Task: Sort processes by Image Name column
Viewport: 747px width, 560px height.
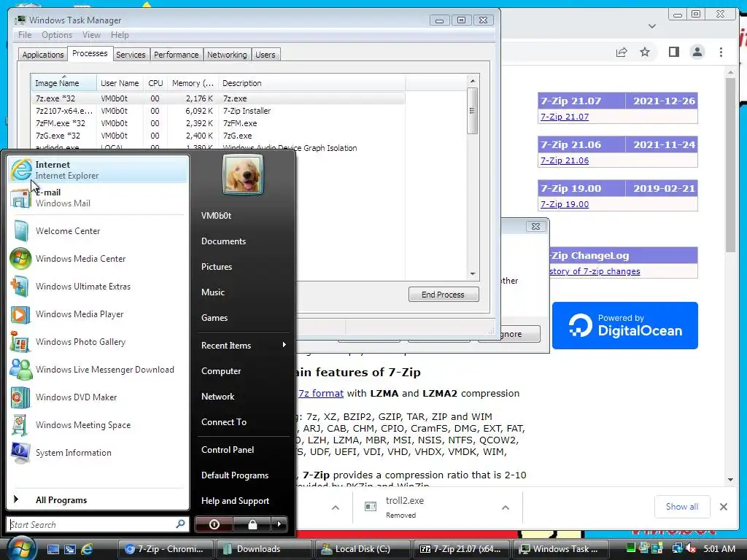Action: pyautogui.click(x=64, y=83)
